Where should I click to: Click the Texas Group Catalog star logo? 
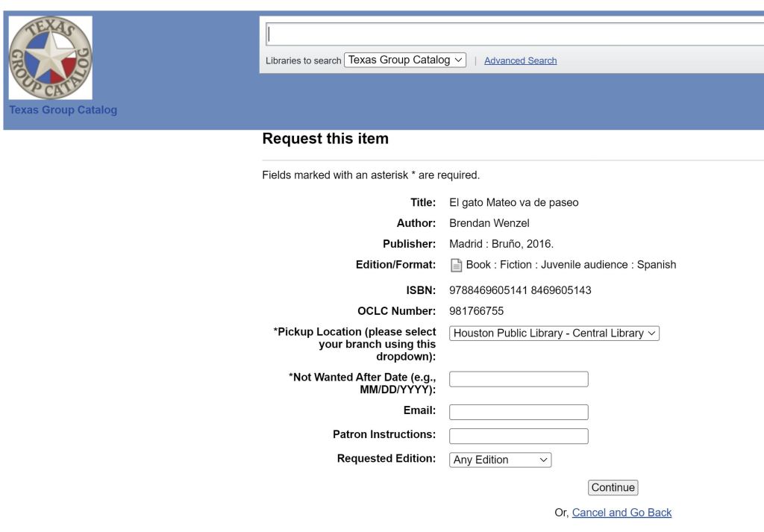pos(51,58)
